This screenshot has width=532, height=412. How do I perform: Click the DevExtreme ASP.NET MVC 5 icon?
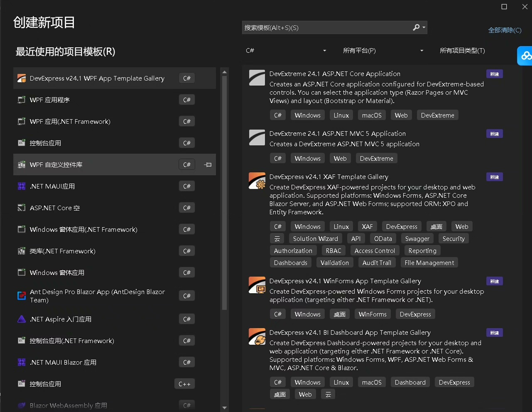pyautogui.click(x=257, y=137)
